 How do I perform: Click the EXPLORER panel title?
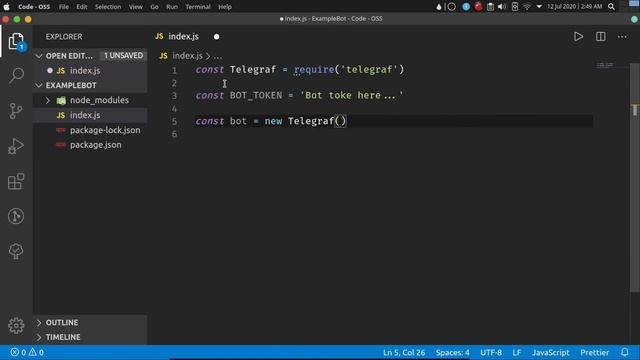coord(64,37)
